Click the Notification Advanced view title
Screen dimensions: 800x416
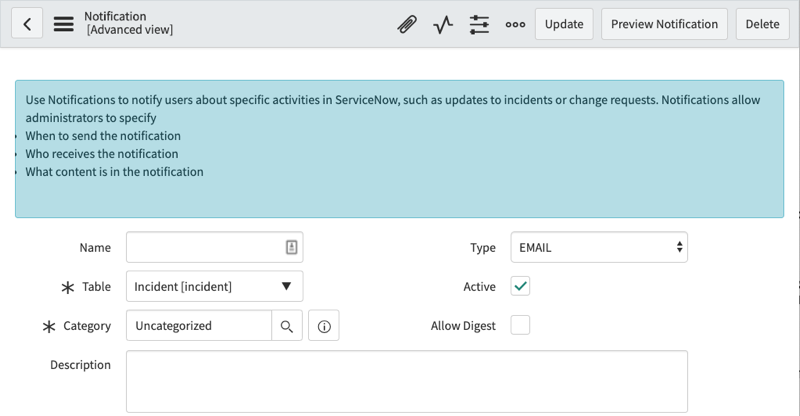[x=129, y=23]
